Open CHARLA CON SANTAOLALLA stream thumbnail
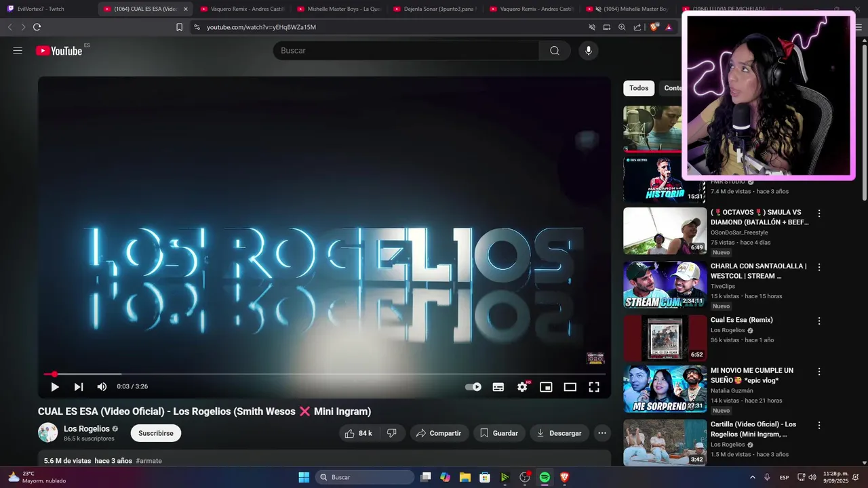This screenshot has width=868, height=488. click(665, 285)
